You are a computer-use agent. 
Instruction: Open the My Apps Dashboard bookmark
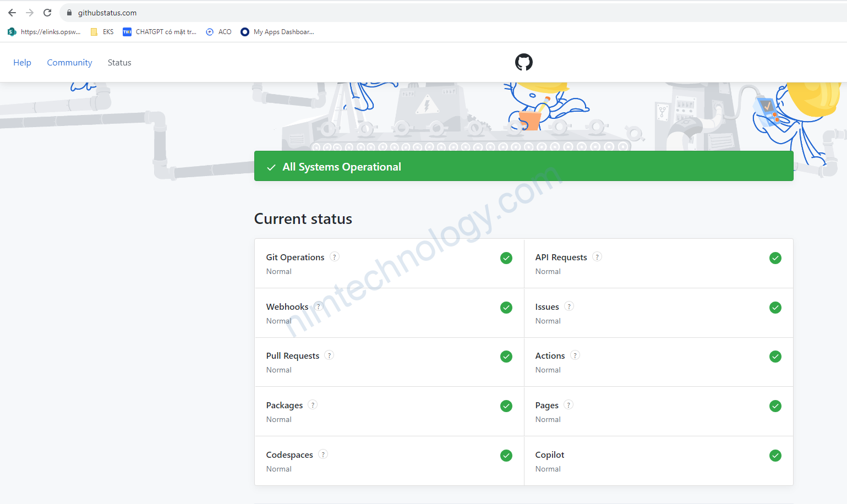(277, 32)
